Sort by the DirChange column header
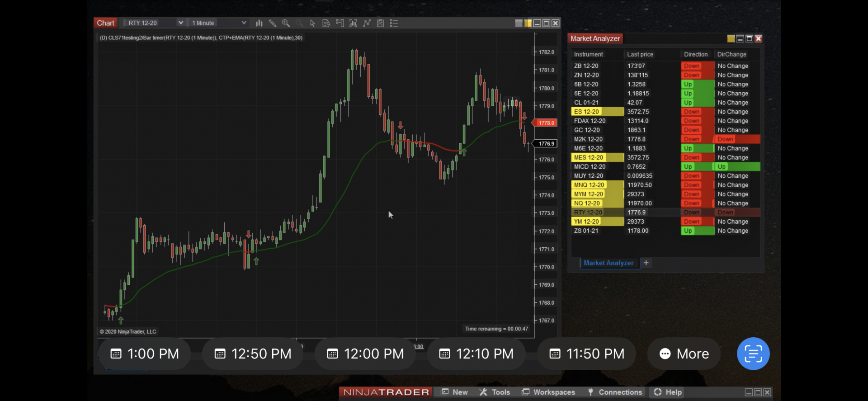The width and height of the screenshot is (868, 401). click(731, 54)
